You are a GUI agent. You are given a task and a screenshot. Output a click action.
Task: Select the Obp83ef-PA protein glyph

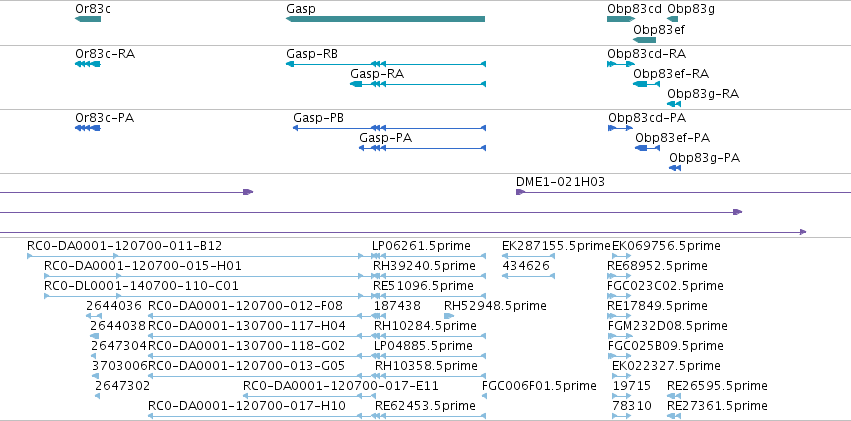point(647,148)
